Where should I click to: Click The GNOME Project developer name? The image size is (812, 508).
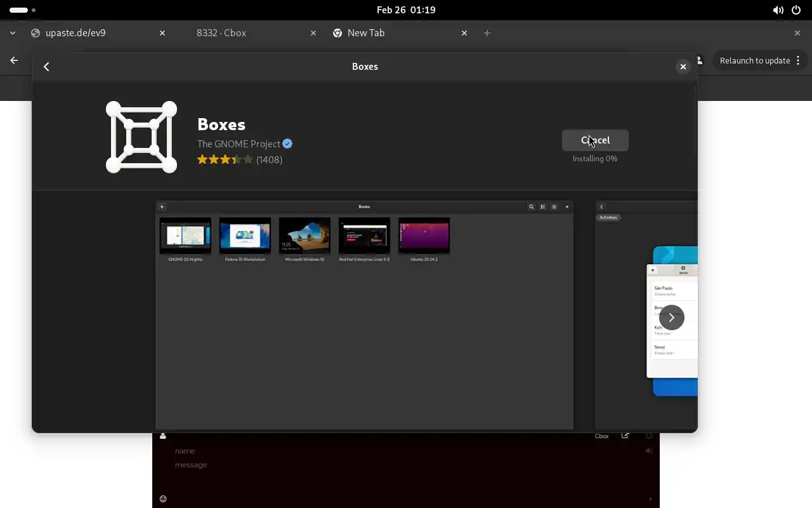[239, 144]
